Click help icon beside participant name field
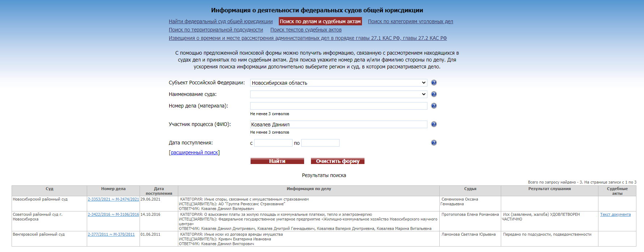 pyautogui.click(x=434, y=124)
